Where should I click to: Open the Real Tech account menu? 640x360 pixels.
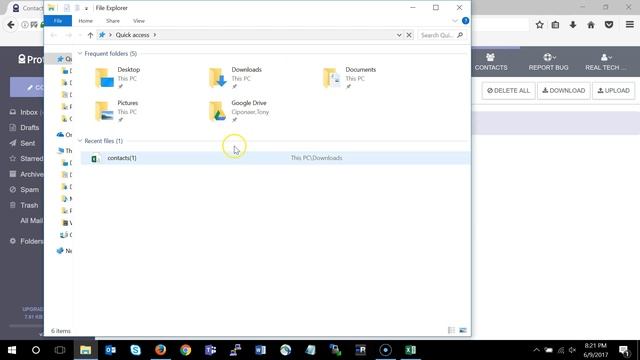[606, 62]
